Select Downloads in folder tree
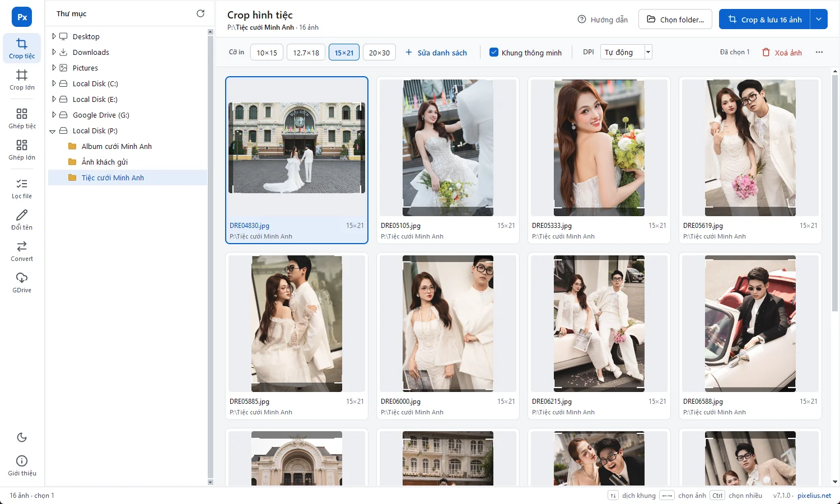 [91, 52]
